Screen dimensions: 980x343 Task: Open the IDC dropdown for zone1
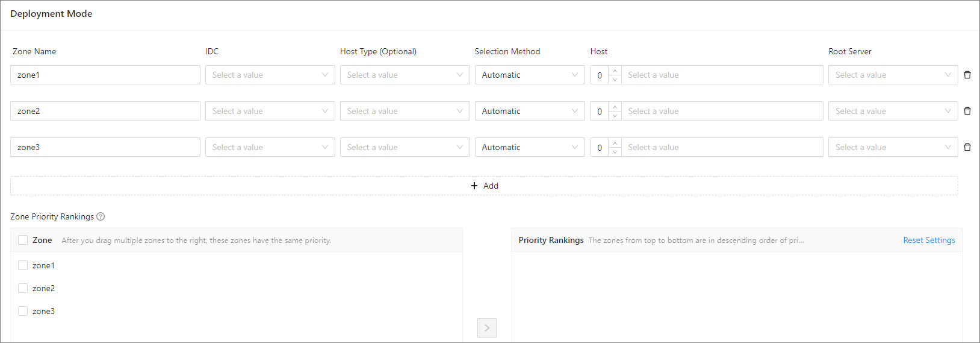tap(270, 75)
